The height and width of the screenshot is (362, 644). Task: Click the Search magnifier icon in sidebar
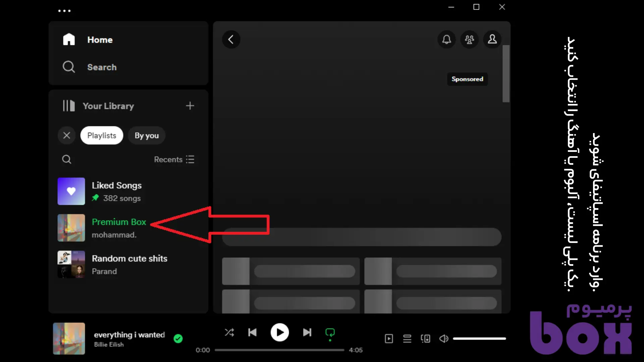click(69, 67)
